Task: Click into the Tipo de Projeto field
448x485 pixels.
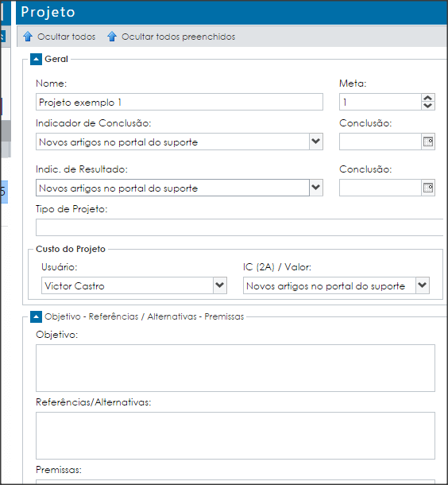Action: point(239,227)
